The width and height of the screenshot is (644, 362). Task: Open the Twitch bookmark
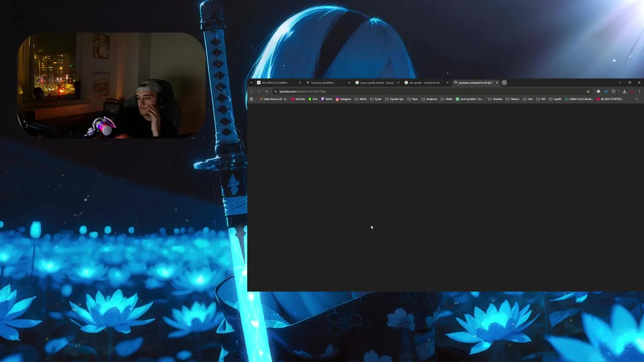[x=327, y=99]
